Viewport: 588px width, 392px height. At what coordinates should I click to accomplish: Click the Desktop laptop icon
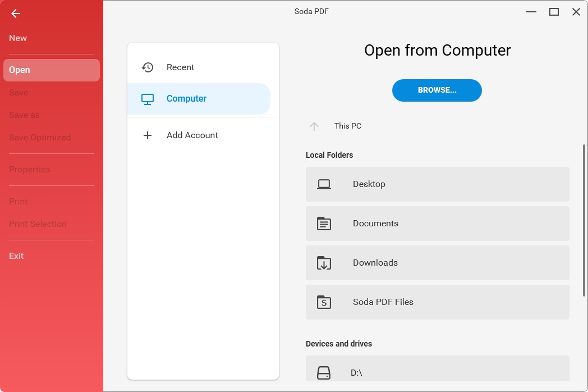[324, 184]
